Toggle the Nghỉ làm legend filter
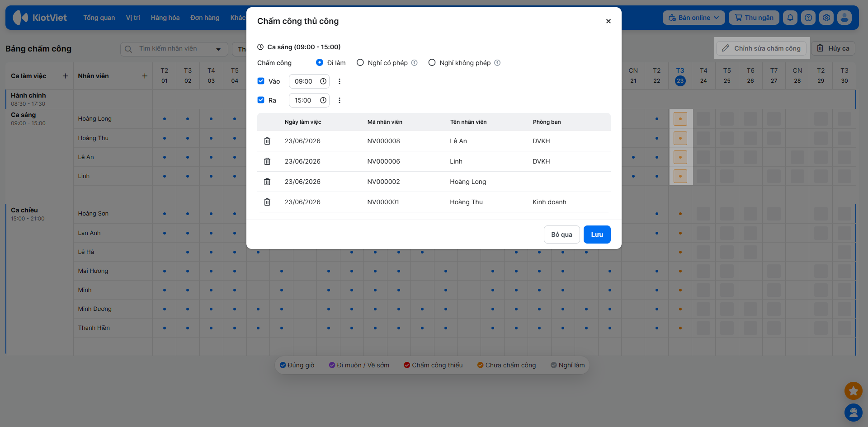868x427 pixels. point(568,365)
